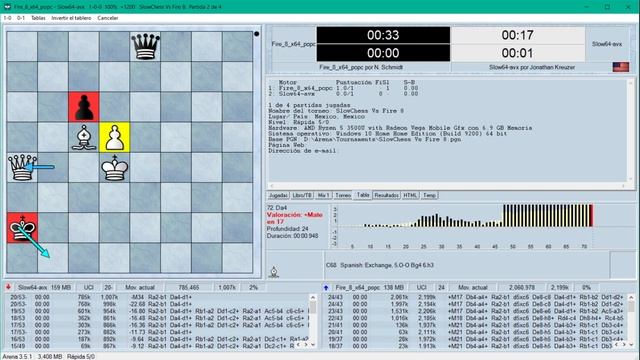Click the Fire_8_x64_popc 138 MB engine name header
640x360 pixels.
pyautogui.click(x=369, y=287)
